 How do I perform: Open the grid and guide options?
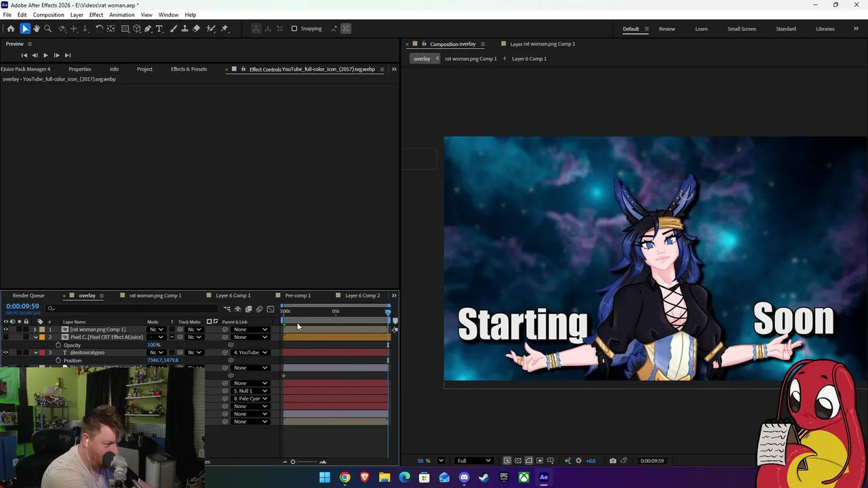click(551, 461)
